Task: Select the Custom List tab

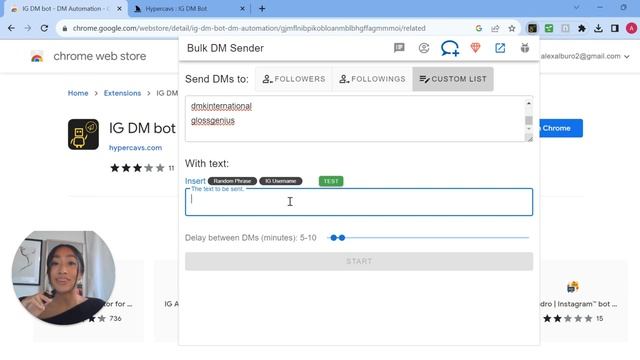Action: tap(453, 79)
